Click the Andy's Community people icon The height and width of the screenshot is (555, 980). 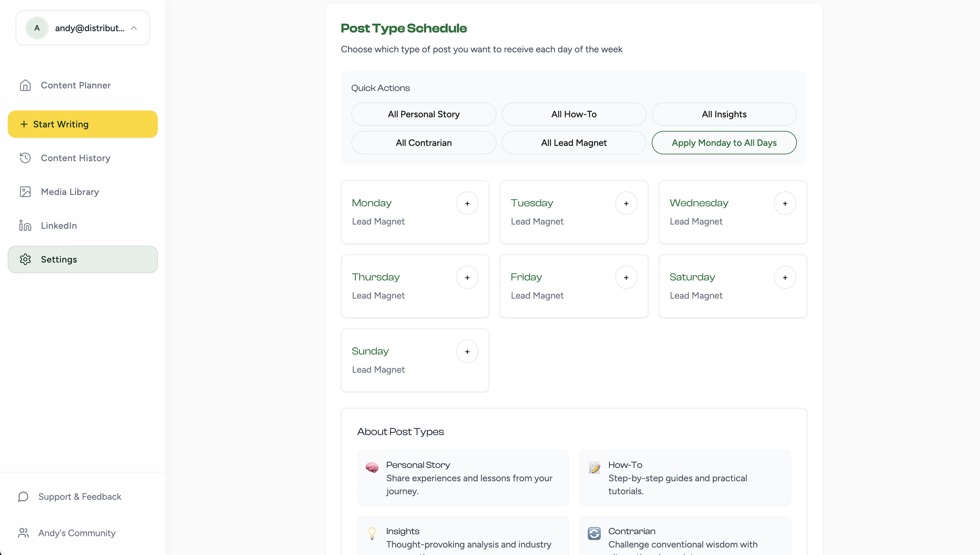23,533
